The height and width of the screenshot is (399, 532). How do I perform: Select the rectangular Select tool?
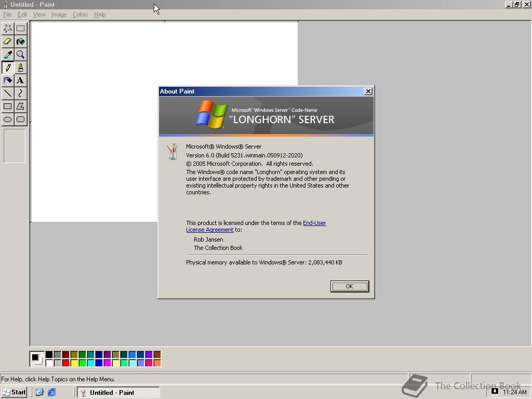click(21, 29)
